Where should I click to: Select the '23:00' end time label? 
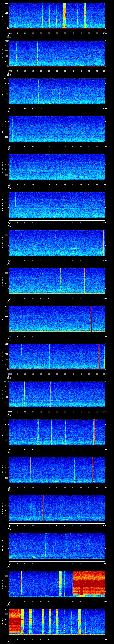click(x=105, y=260)
